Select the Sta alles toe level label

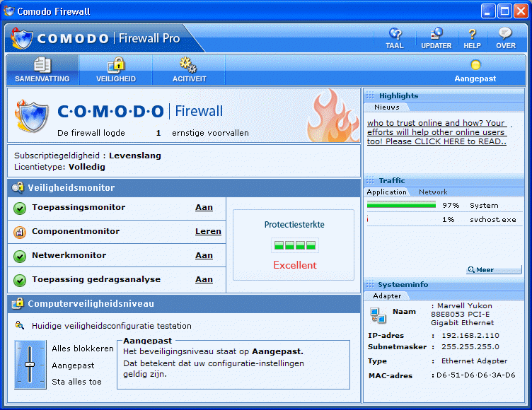pos(76,382)
